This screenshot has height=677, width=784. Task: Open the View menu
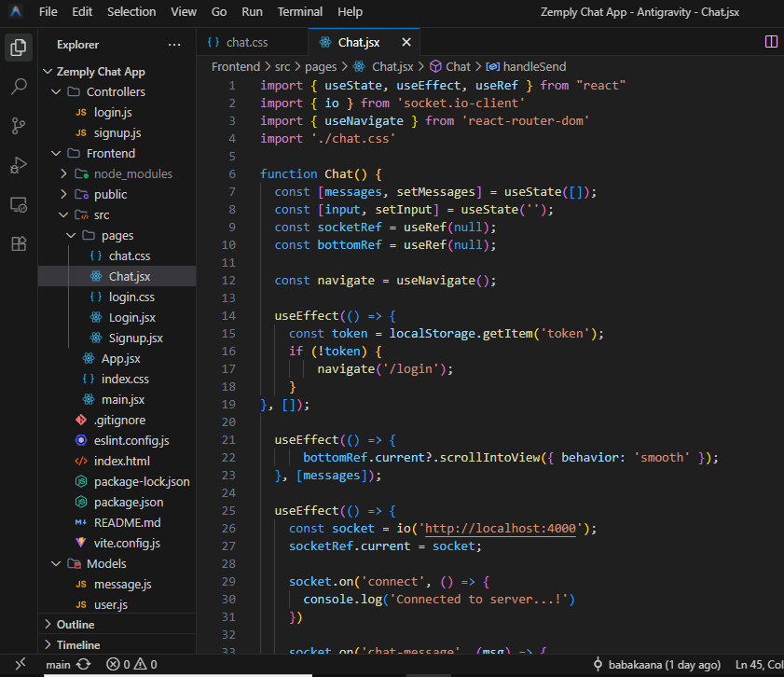(x=184, y=11)
